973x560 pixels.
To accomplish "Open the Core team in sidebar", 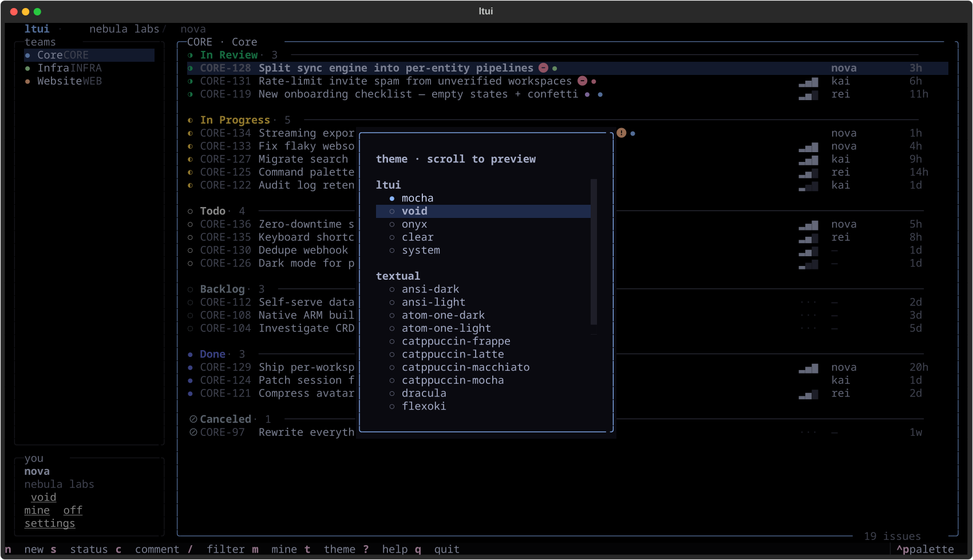I will 89,55.
